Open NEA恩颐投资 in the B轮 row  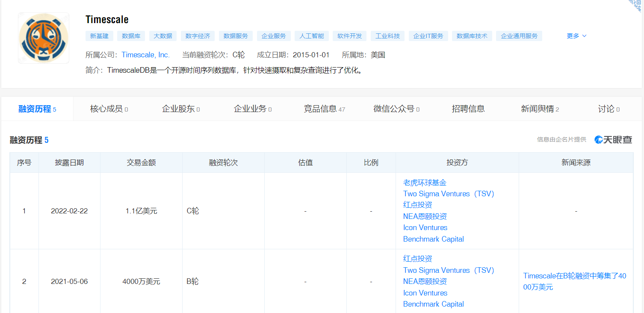pos(425,281)
